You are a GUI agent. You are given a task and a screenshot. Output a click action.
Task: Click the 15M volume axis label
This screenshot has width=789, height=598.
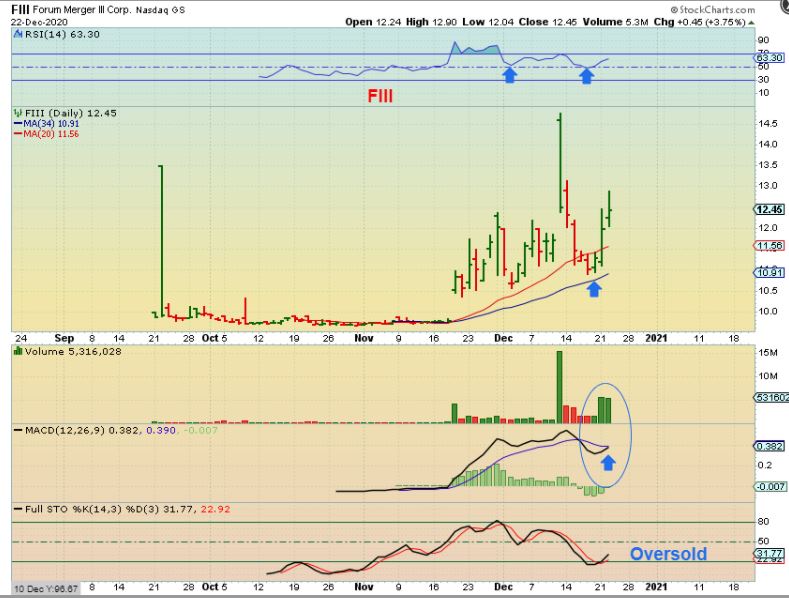(x=768, y=352)
